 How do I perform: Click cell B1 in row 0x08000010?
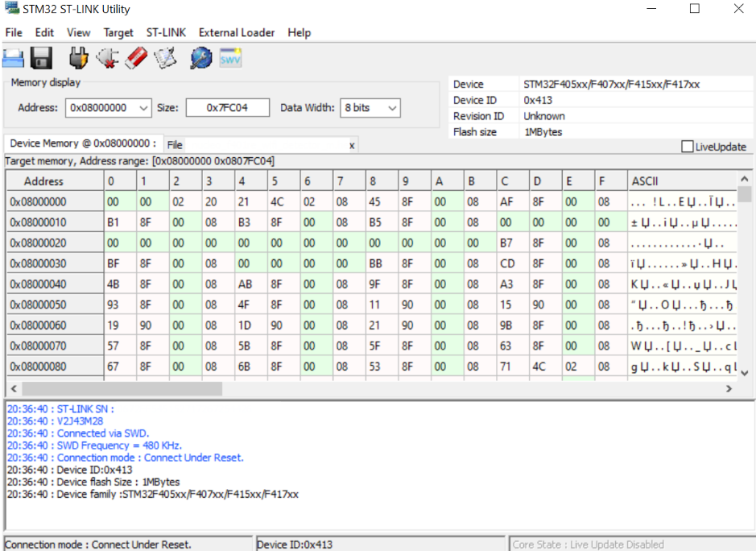(x=120, y=222)
